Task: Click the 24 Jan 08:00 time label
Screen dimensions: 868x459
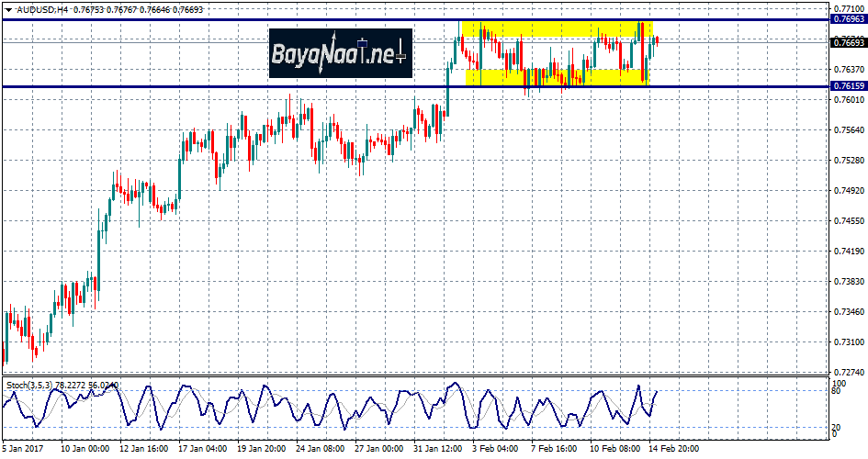Action: coord(320,449)
